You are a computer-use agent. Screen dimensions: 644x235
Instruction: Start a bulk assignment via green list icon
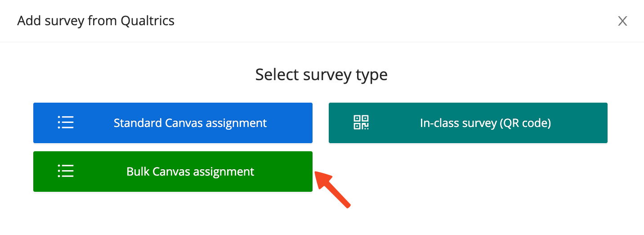[66, 172]
